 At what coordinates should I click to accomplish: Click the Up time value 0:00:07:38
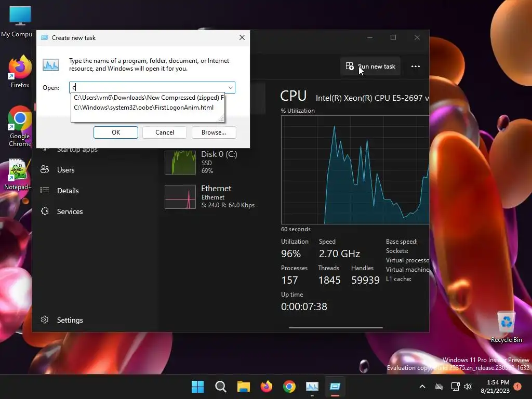[x=304, y=307]
